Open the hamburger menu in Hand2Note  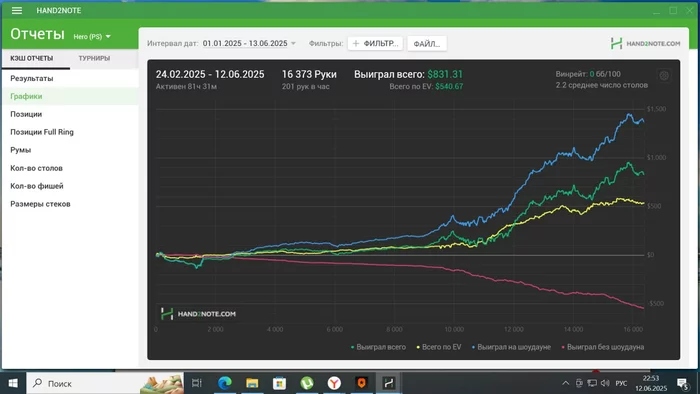[x=17, y=10]
